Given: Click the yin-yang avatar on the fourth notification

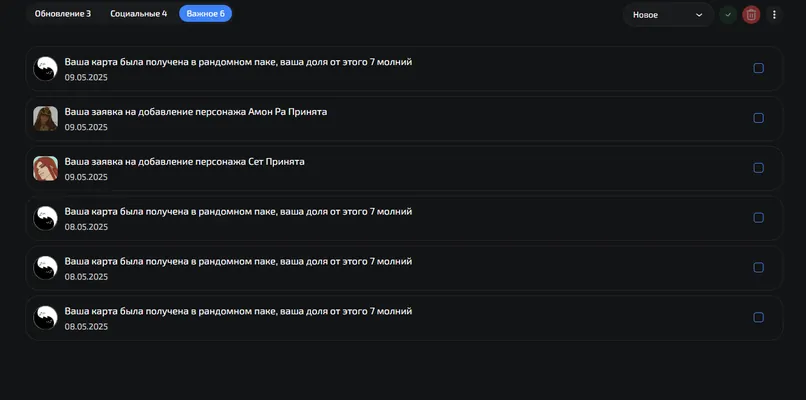Looking at the screenshot, I should pyautogui.click(x=45, y=218).
